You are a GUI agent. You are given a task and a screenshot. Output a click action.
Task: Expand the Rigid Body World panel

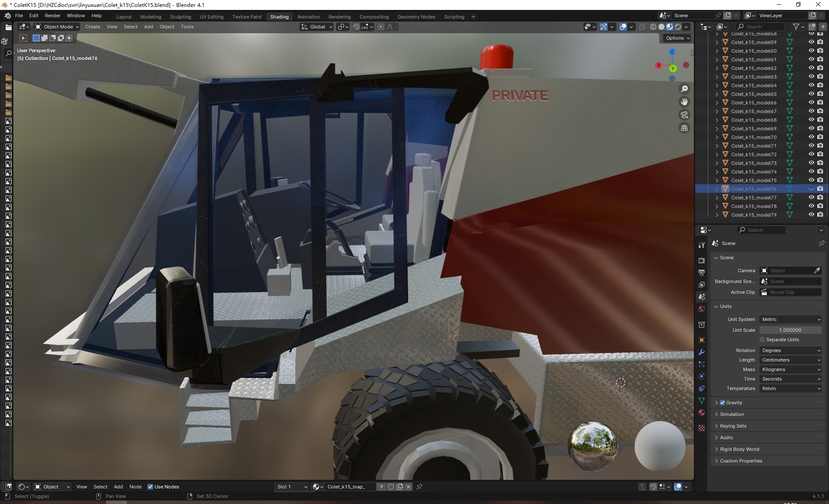click(739, 449)
